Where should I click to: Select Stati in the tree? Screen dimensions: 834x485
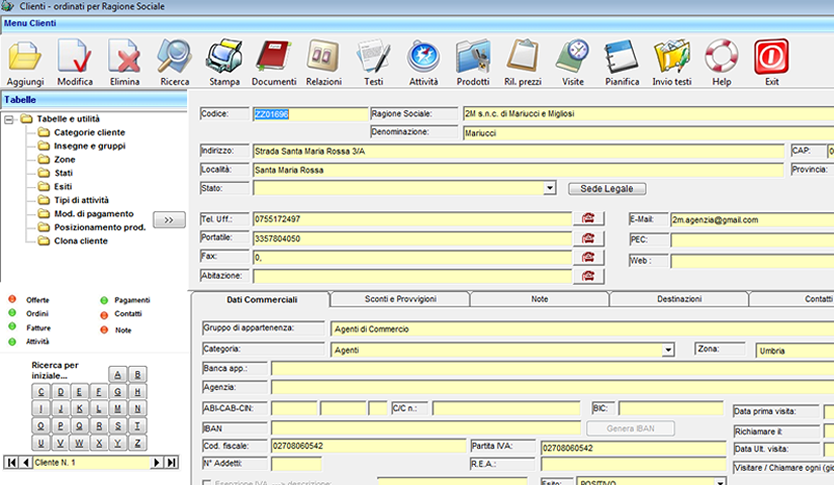pyautogui.click(x=63, y=173)
